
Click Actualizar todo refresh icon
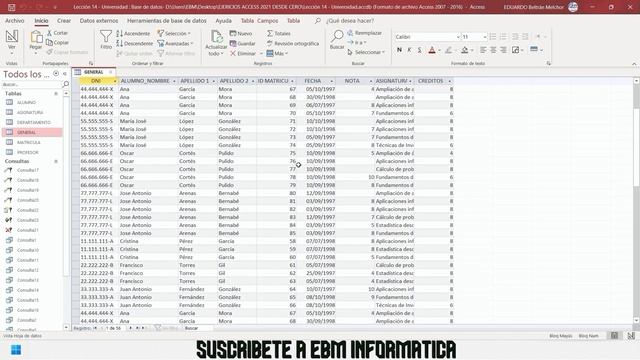tap(216, 43)
